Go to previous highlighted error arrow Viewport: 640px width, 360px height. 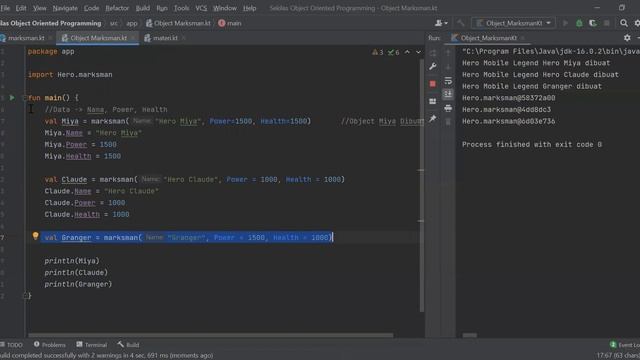point(407,52)
